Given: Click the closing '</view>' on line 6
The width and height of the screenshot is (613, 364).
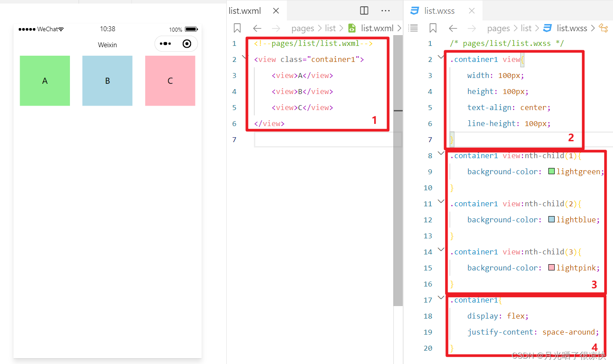Looking at the screenshot, I should coord(269,123).
